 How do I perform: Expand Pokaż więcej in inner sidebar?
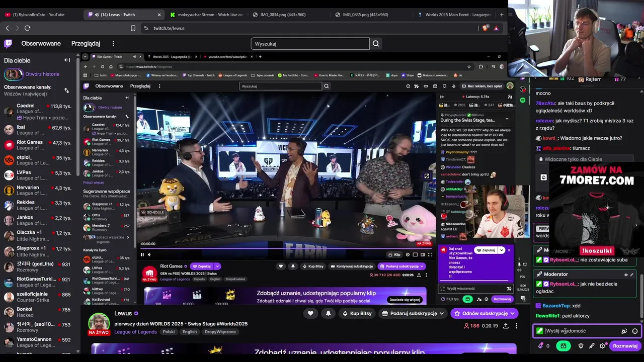coord(94,183)
